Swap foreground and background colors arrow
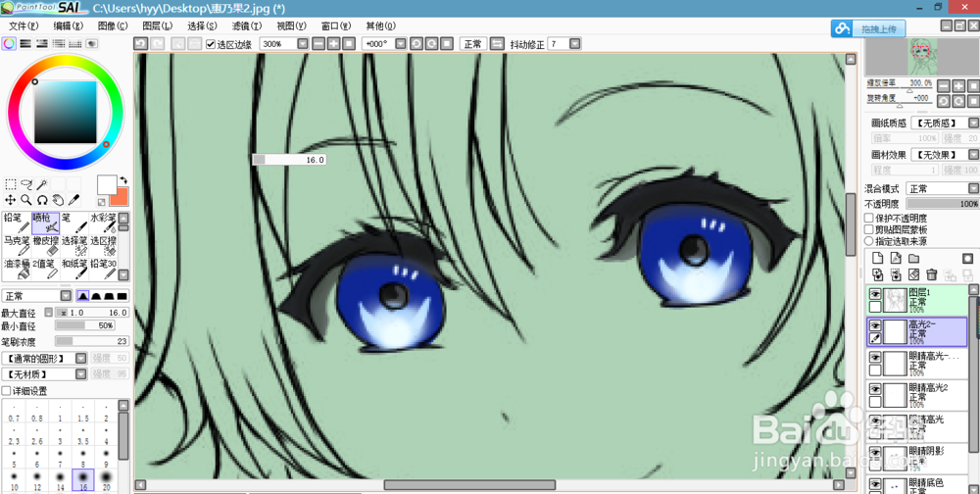The image size is (980, 494). [x=123, y=180]
